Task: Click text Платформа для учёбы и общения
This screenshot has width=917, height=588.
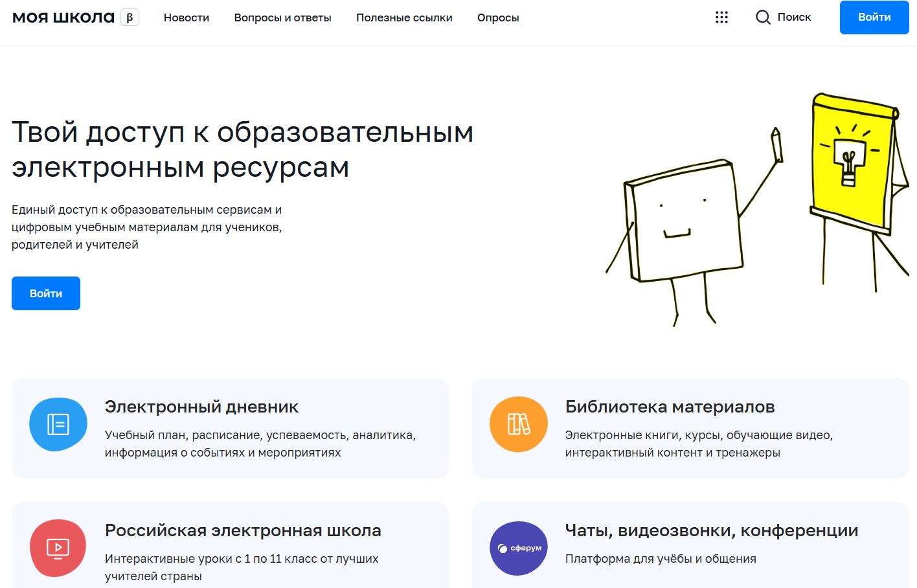Action: point(661,559)
